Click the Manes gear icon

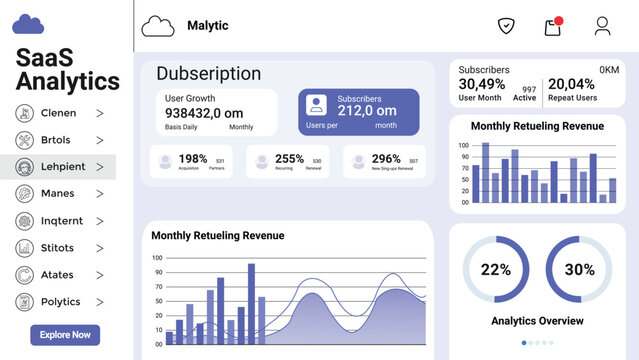pos(24,194)
